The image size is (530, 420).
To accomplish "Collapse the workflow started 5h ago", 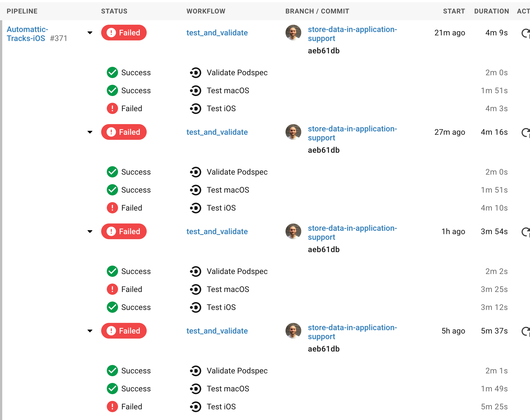I will click(90, 331).
